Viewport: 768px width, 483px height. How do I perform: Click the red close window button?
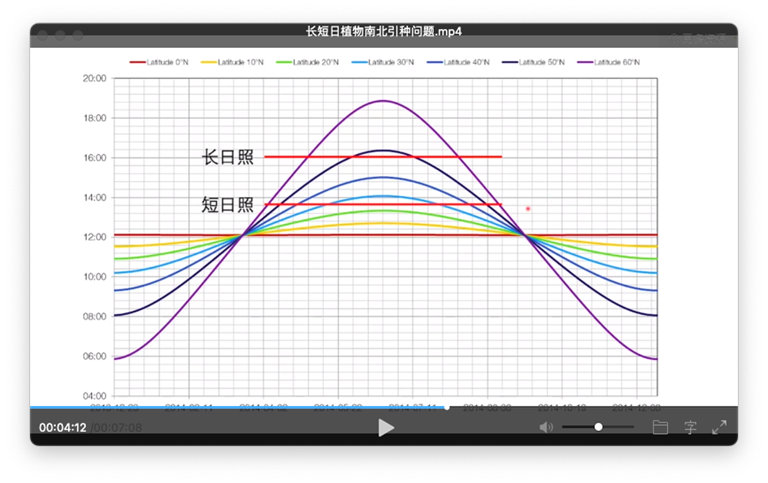(43, 36)
